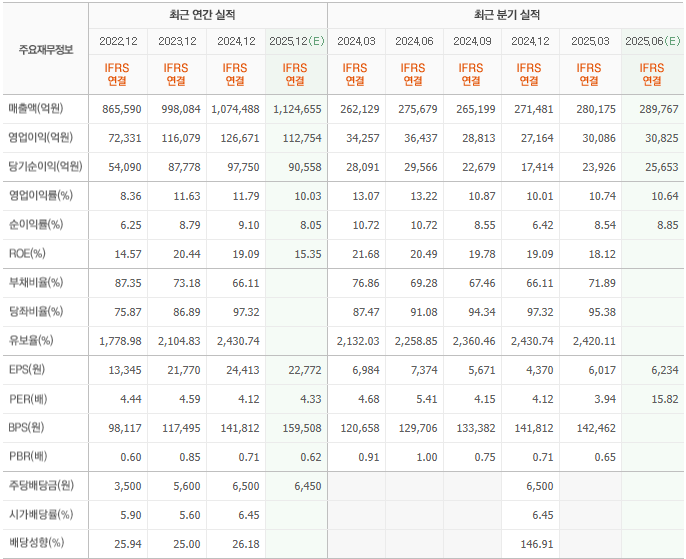The image size is (686, 559).
Task: Click debt ratio value 71.89
Action: [x=602, y=283]
